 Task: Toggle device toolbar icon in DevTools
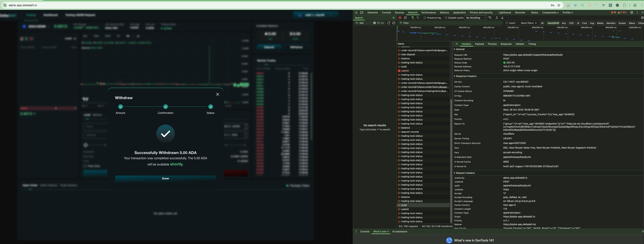coord(362,12)
